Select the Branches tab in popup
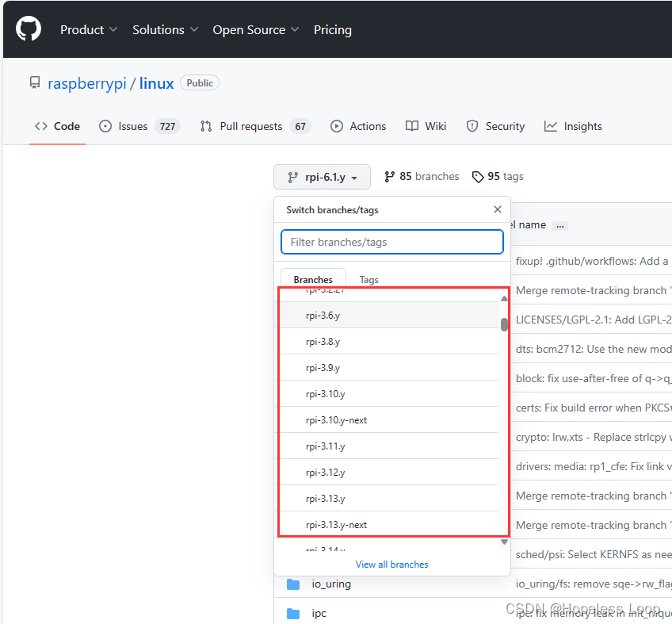This screenshot has width=672, height=624. click(313, 279)
